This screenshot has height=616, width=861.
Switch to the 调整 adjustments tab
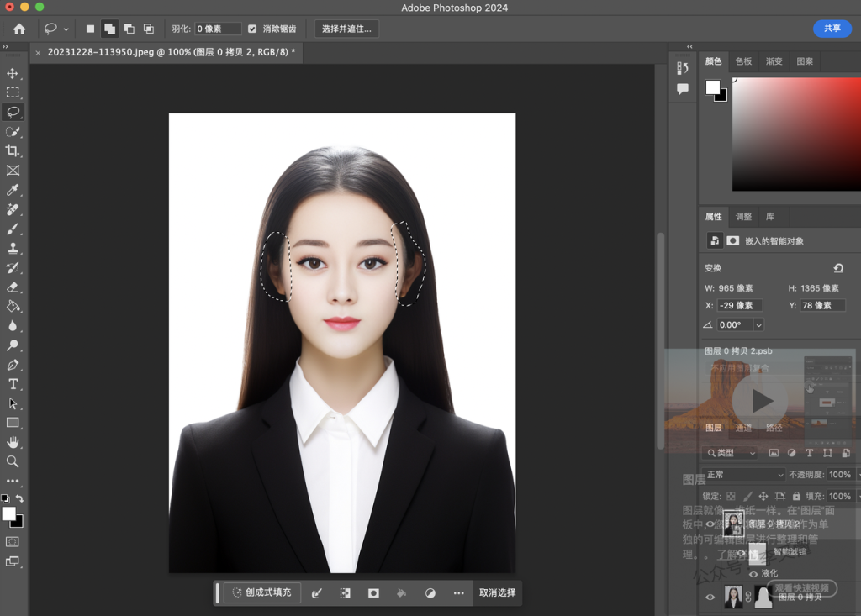[x=743, y=217]
